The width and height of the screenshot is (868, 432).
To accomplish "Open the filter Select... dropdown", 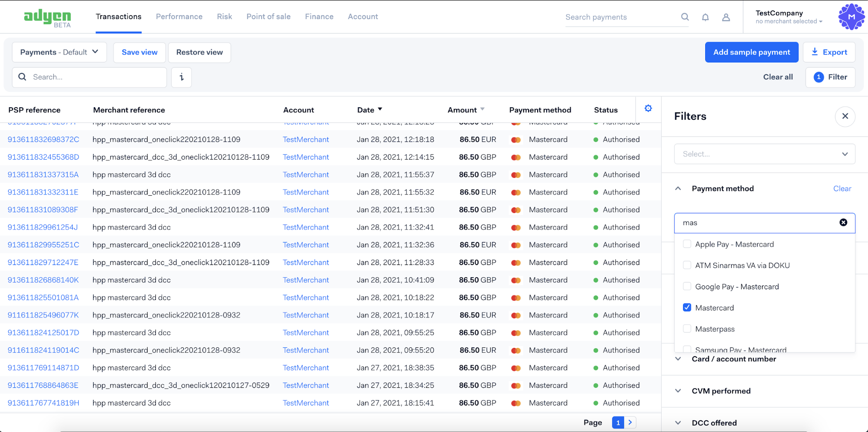I will point(765,154).
